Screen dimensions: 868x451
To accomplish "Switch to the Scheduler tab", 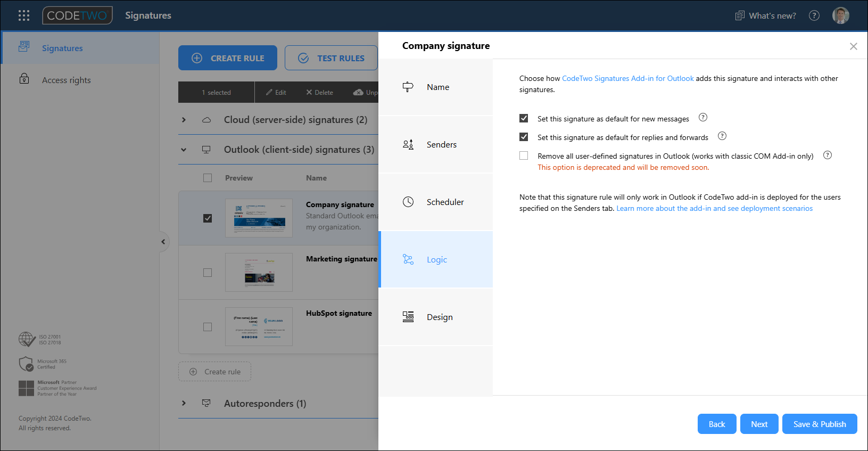I will point(436,202).
